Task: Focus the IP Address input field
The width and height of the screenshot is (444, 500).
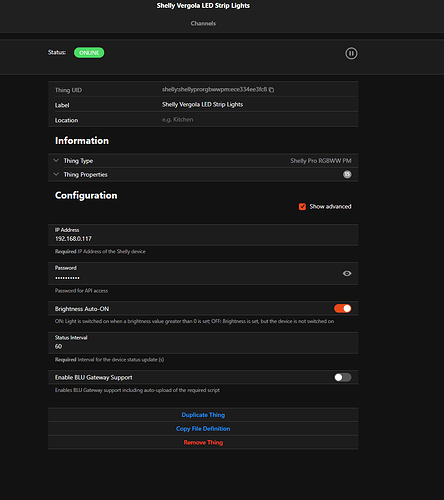Action: click(x=203, y=235)
